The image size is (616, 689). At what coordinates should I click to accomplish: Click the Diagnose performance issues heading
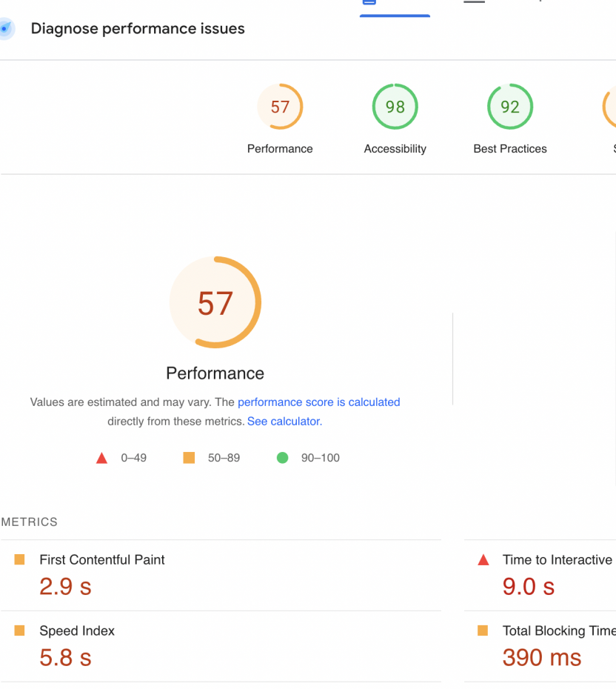tap(138, 29)
